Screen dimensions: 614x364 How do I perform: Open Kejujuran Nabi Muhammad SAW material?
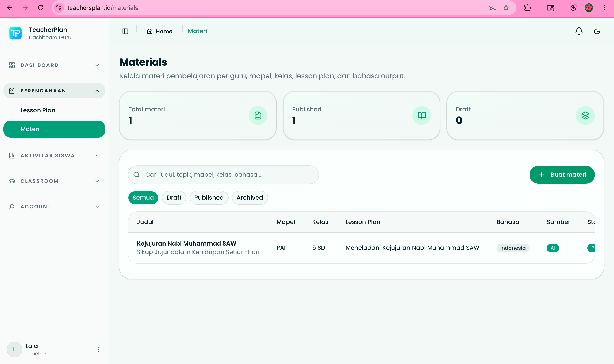pos(186,243)
